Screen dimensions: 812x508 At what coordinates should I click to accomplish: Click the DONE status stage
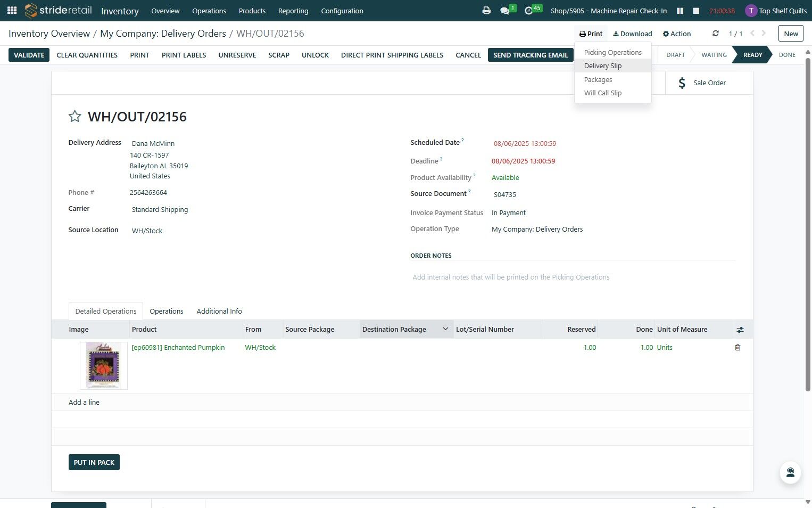point(787,55)
